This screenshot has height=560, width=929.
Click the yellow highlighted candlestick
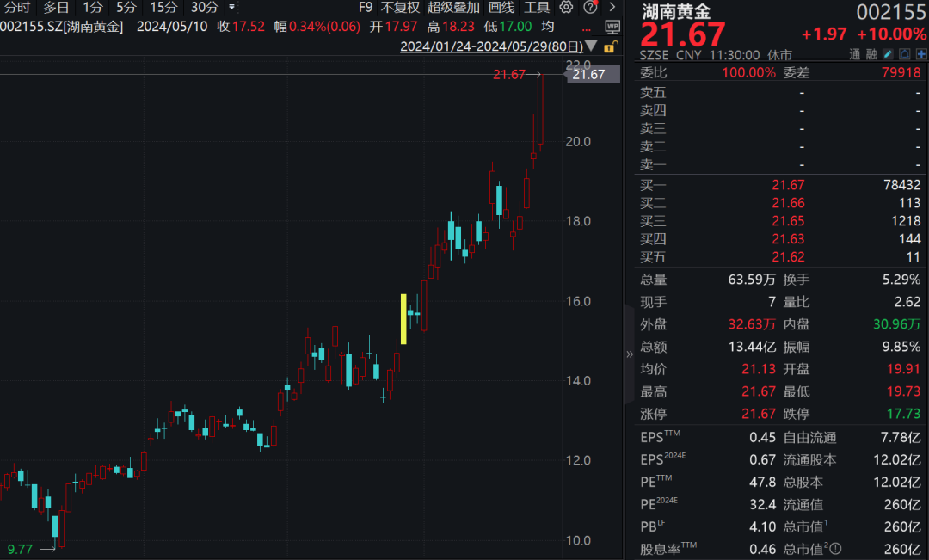tap(403, 319)
